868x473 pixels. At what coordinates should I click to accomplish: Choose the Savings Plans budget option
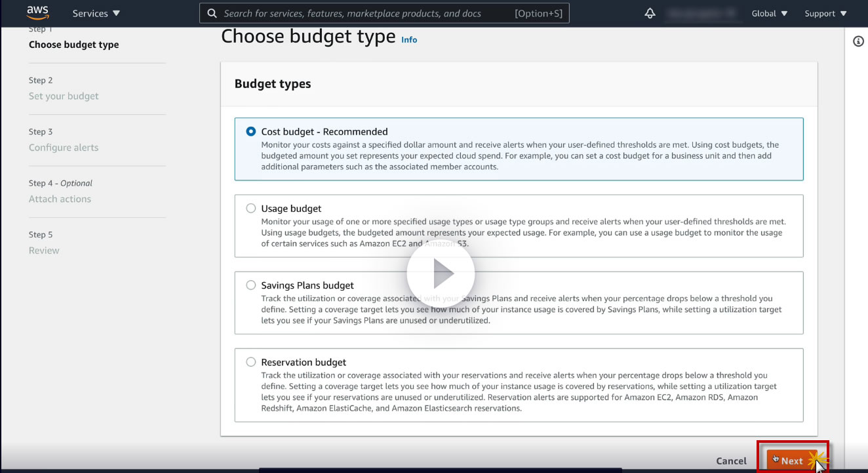[251, 285]
